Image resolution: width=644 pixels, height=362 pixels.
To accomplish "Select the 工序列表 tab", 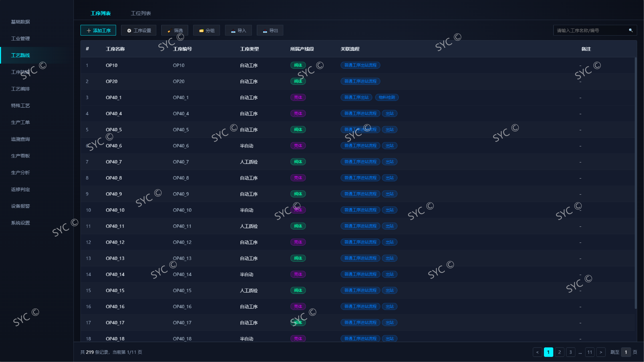I will [x=101, y=13].
